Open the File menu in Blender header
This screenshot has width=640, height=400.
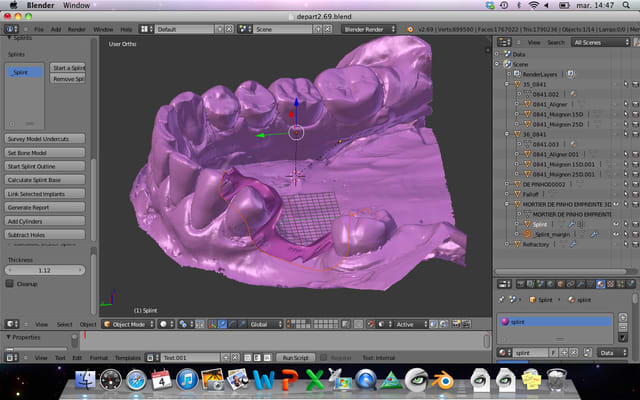point(39,29)
